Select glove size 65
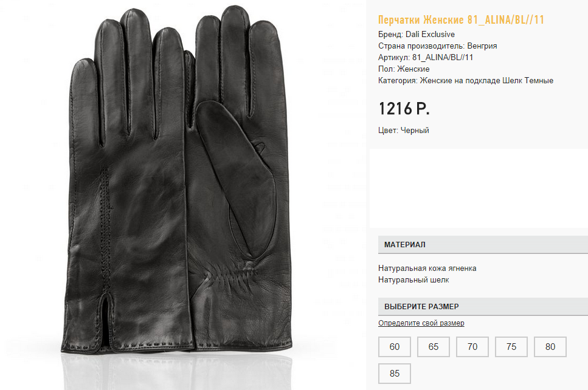Image resolution: width=588 pixels, height=390 pixels. click(434, 347)
